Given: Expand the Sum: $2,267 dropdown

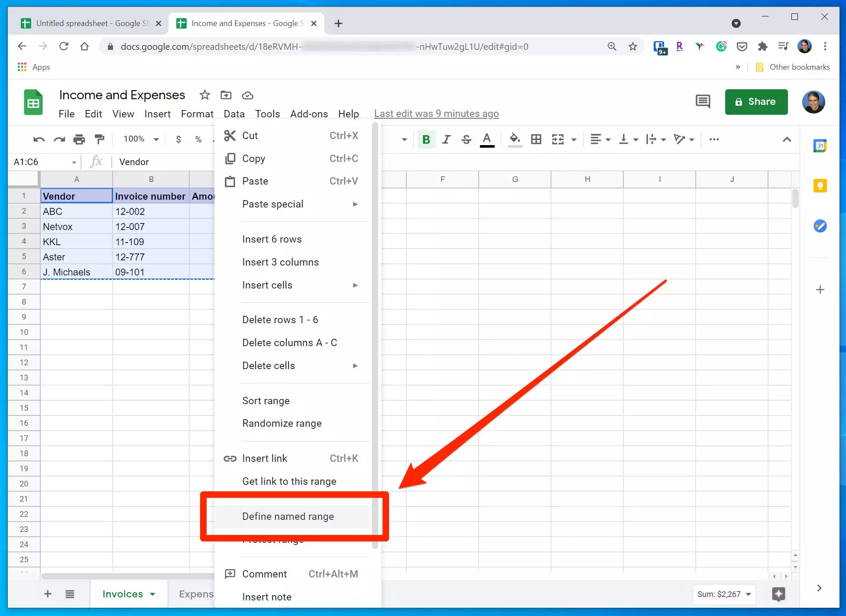Looking at the screenshot, I should 724,594.
